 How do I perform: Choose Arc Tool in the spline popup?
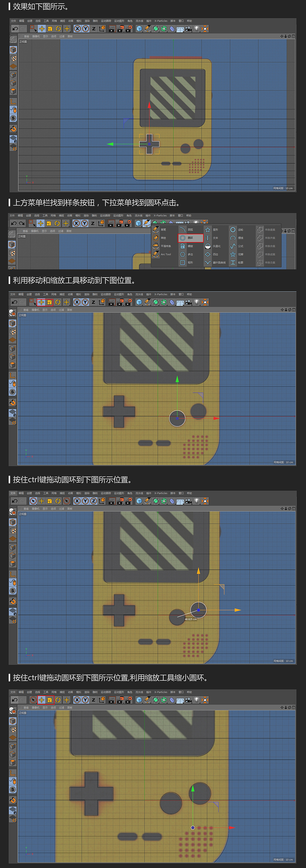click(165, 254)
